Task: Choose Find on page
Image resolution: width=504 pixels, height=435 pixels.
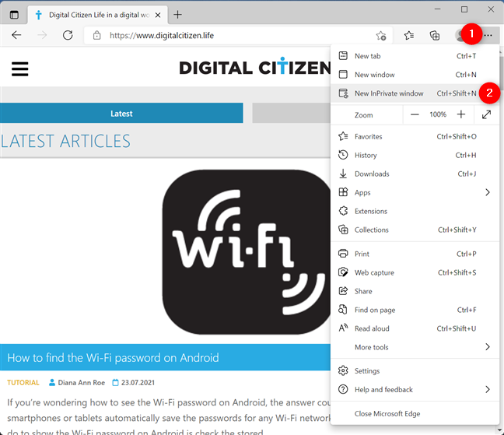Action: point(415,310)
